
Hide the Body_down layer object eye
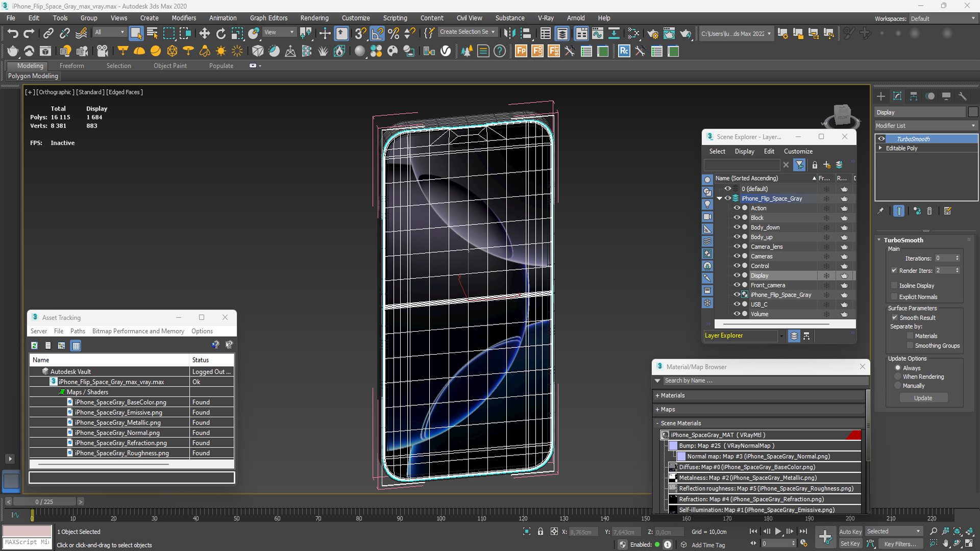(x=737, y=227)
